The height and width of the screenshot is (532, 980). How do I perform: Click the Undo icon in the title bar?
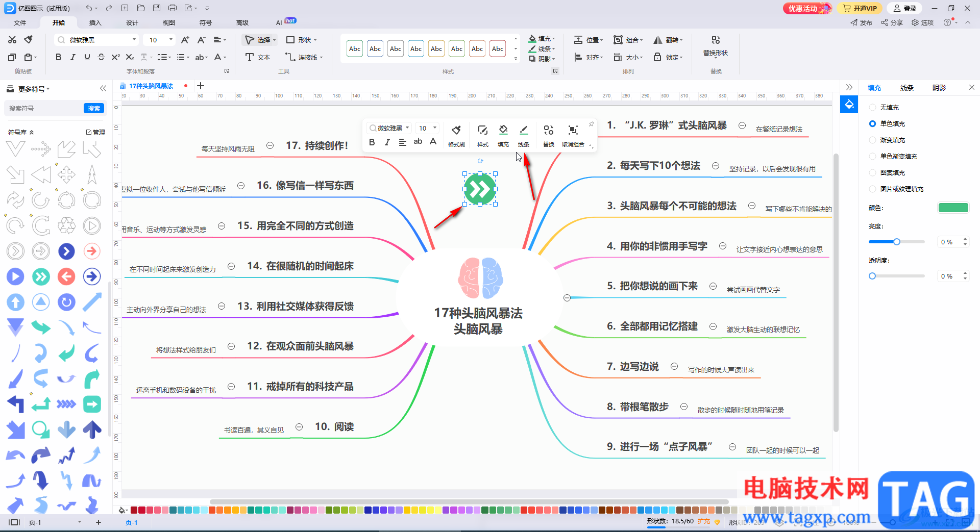(x=89, y=8)
